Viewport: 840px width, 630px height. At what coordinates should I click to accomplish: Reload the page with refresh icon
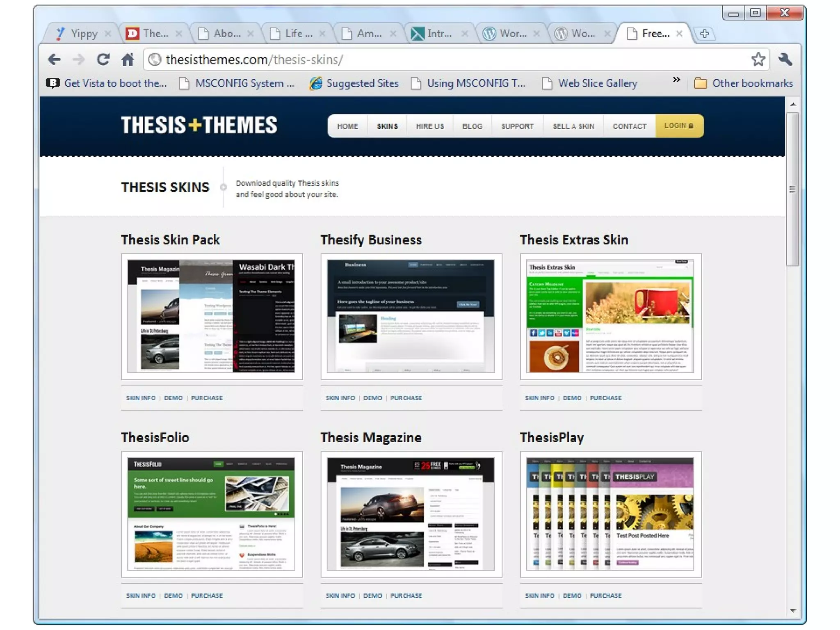pos(103,60)
